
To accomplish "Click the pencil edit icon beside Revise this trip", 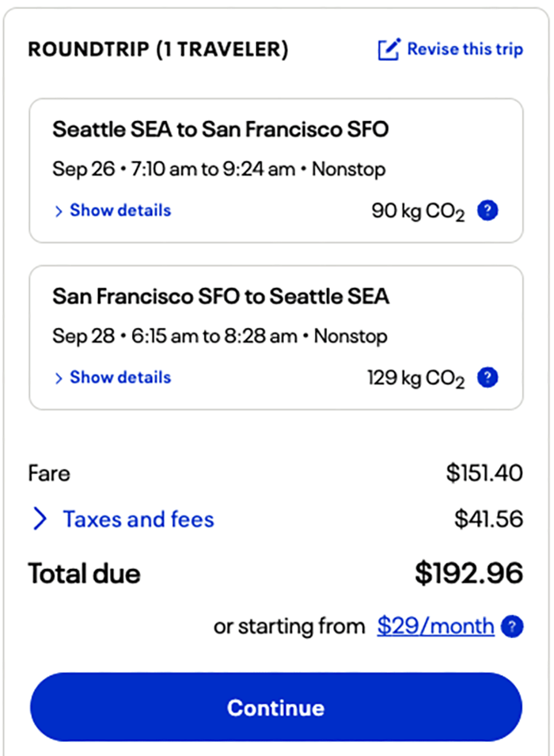I will pos(388,50).
